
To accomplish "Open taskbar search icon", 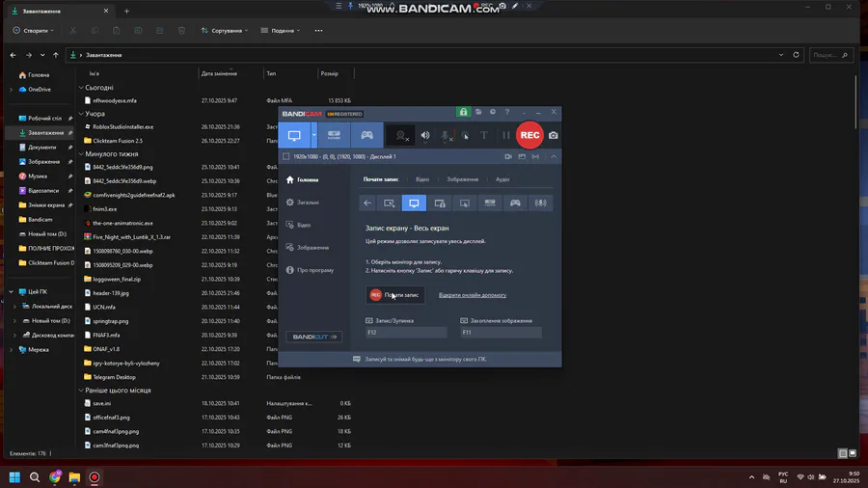I will (35, 477).
